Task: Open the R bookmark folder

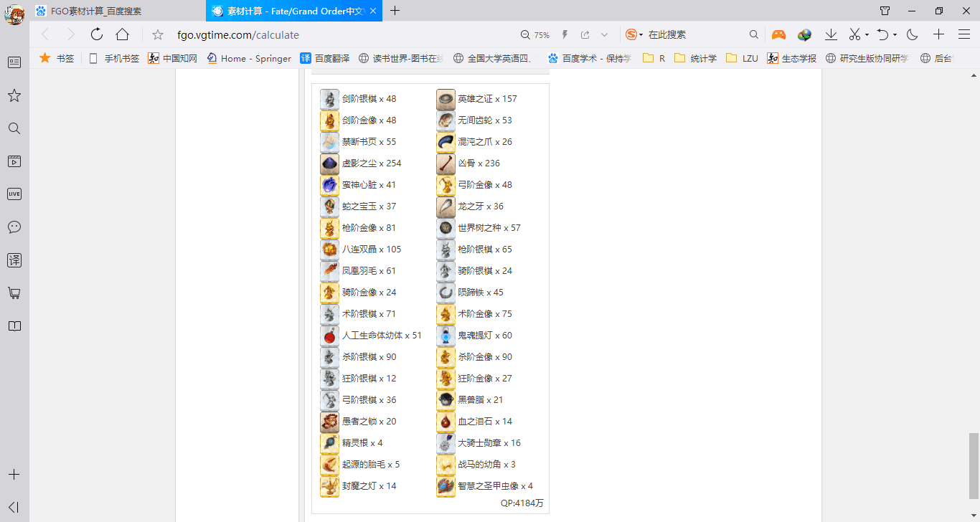Action: [x=654, y=58]
